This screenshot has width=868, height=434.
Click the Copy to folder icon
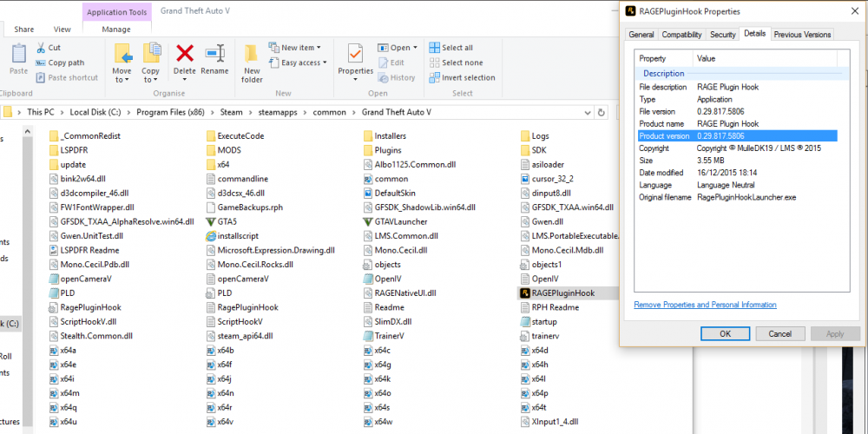151,54
